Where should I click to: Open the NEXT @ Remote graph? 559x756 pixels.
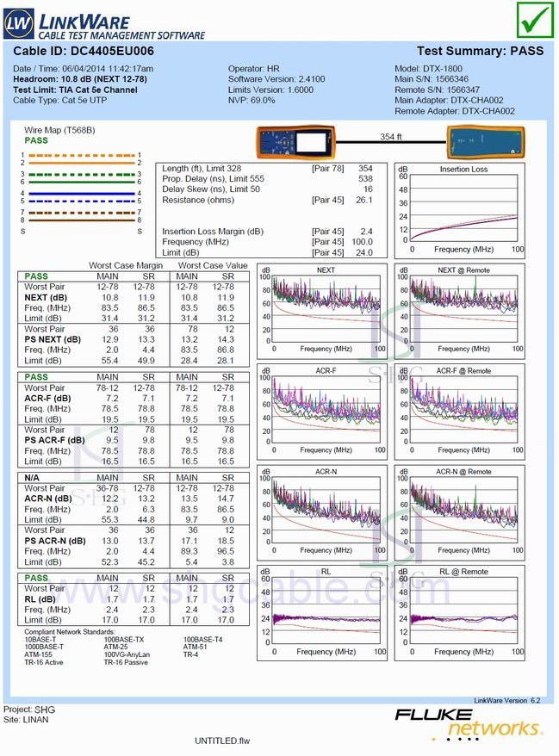point(460,311)
